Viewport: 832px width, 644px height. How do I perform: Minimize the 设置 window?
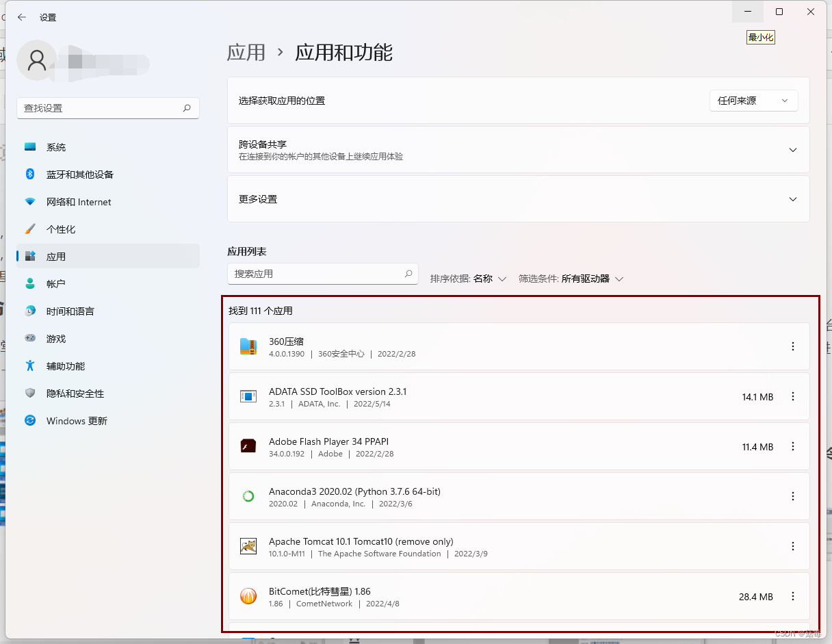coord(748,12)
